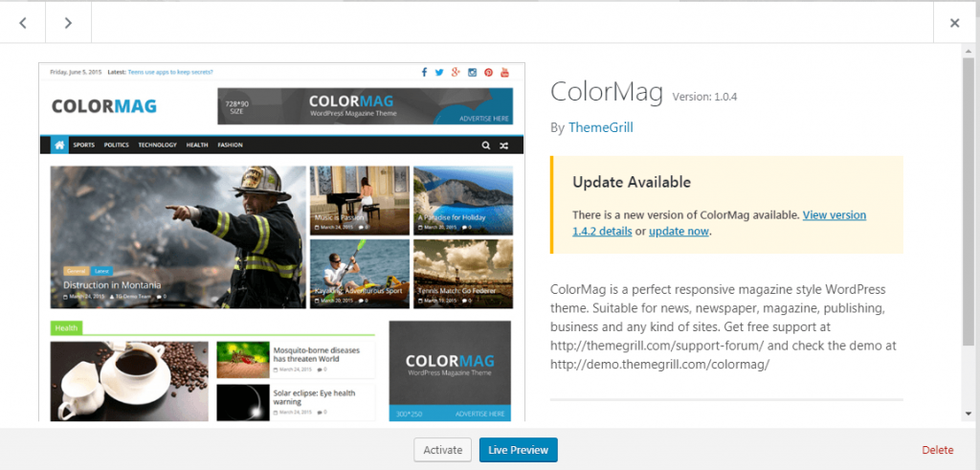Screen dimensions: 980x470
Task: Click the random shuffle icon in preview
Action: (503, 145)
